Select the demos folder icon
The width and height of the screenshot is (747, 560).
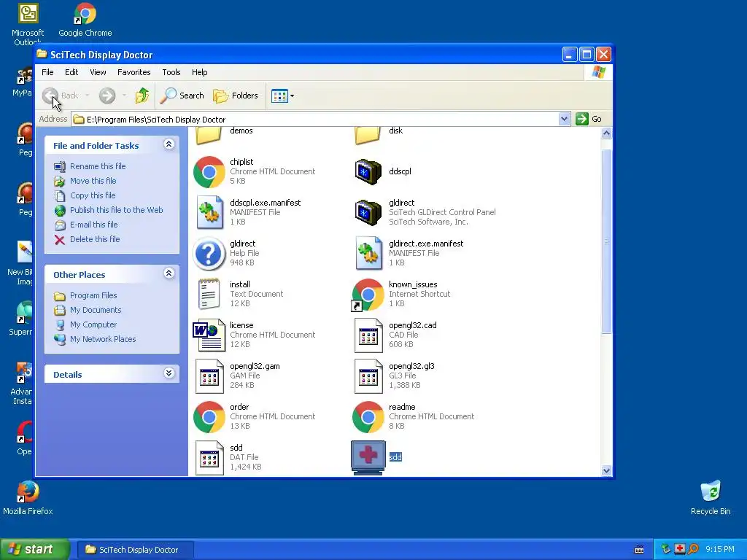(x=209, y=135)
